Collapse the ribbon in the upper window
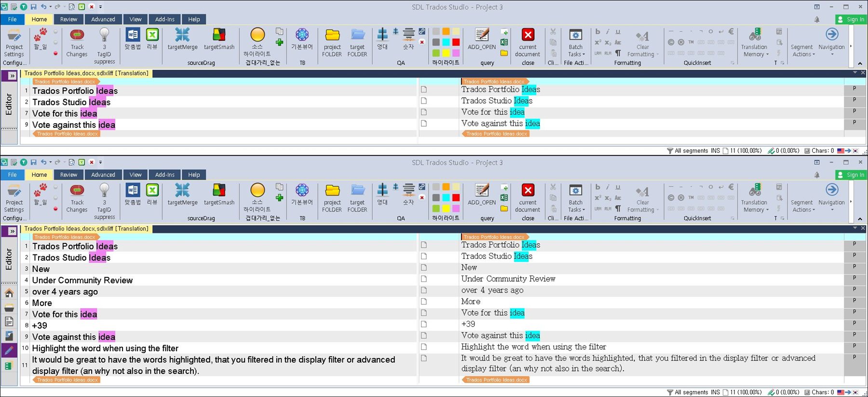The width and height of the screenshot is (868, 397). (x=860, y=64)
